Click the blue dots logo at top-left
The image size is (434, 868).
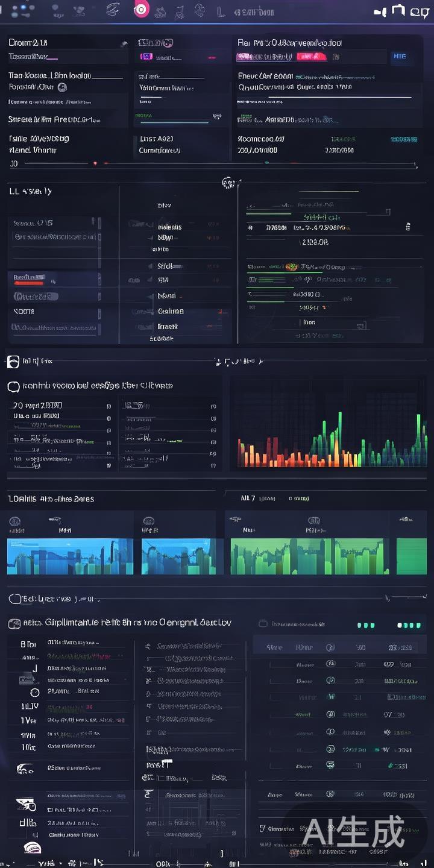pos(19,9)
